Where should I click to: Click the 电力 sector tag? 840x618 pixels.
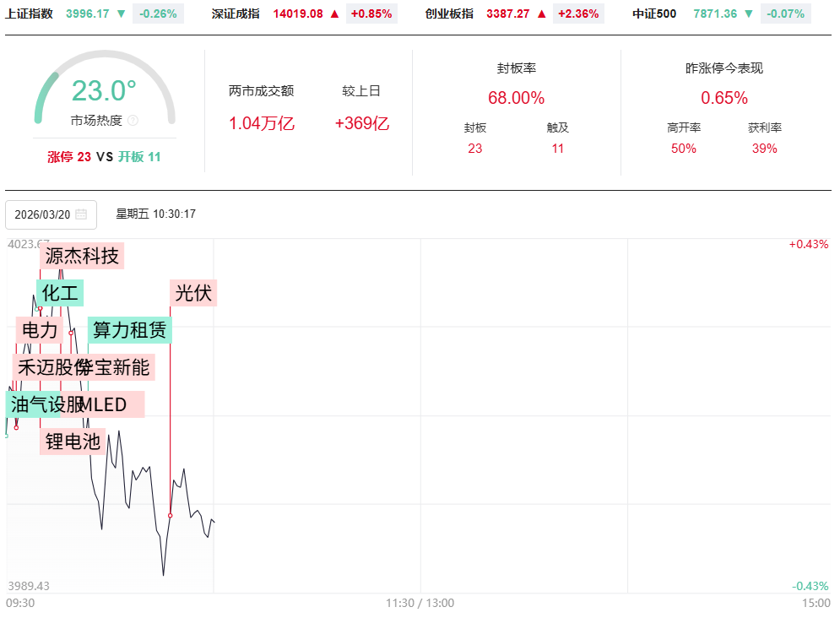point(40,330)
